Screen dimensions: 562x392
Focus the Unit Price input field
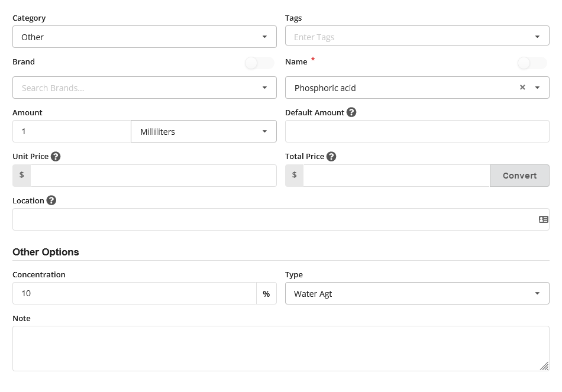coord(153,176)
